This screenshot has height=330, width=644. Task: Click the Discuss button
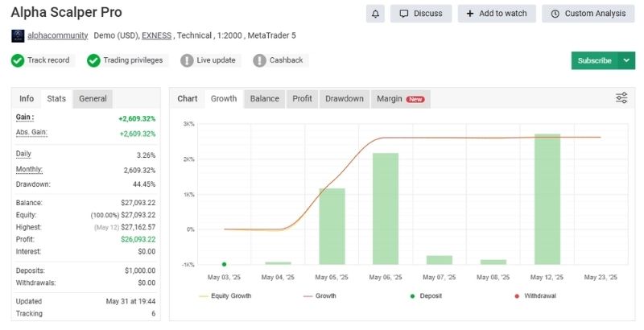(x=420, y=14)
